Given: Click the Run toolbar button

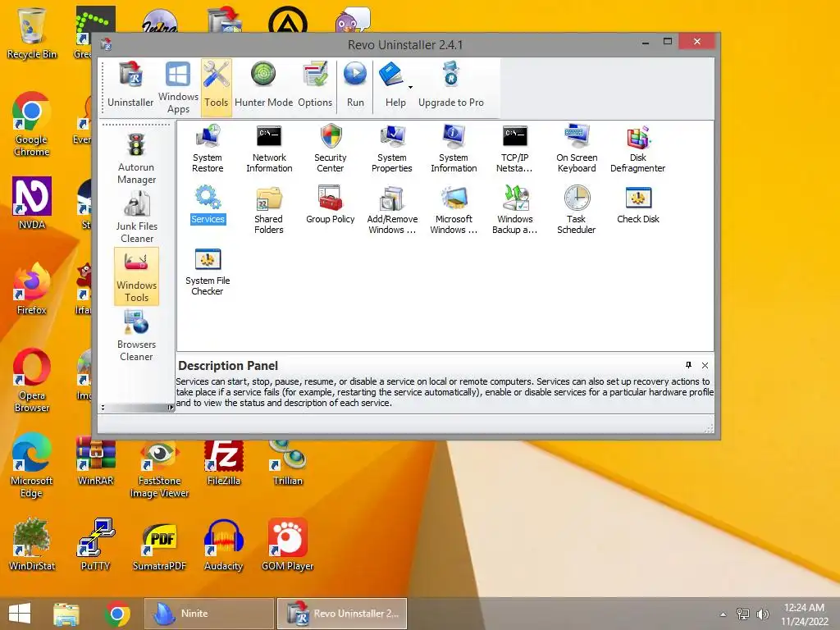Looking at the screenshot, I should (355, 84).
